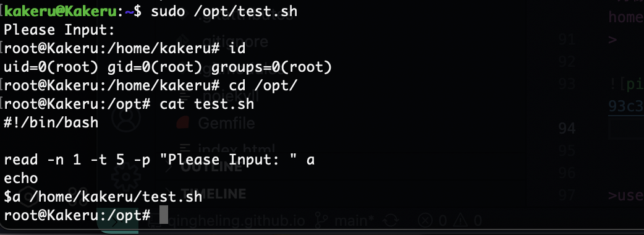
Task: Click the underlined 93c3 link in editor
Action: [626, 106]
